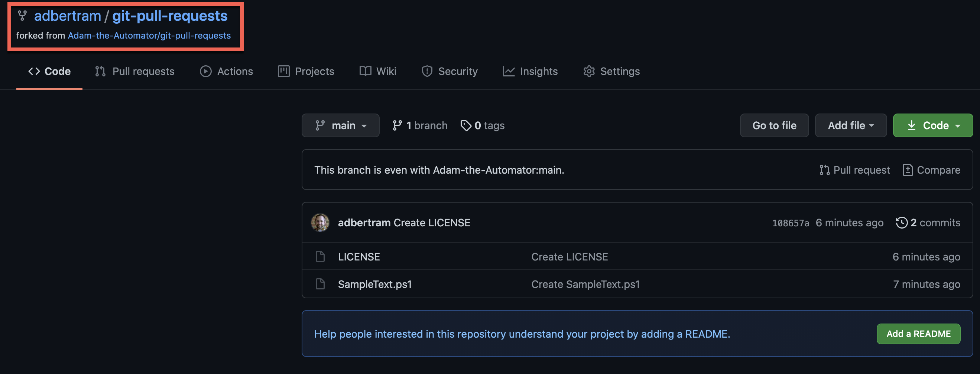980x374 pixels.
Task: Open the green Code download dropdown
Action: [933, 125]
